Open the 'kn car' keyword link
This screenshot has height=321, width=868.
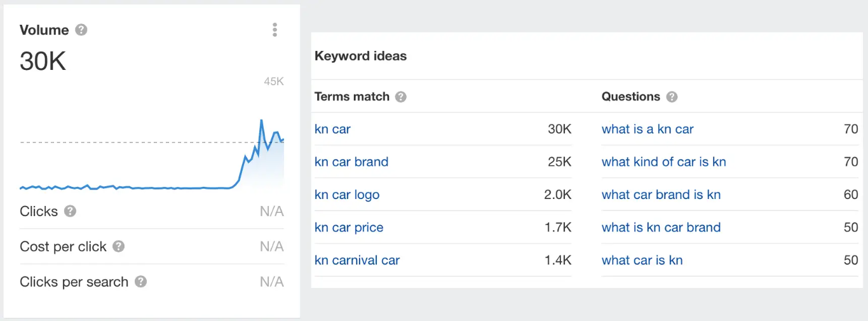pos(332,129)
